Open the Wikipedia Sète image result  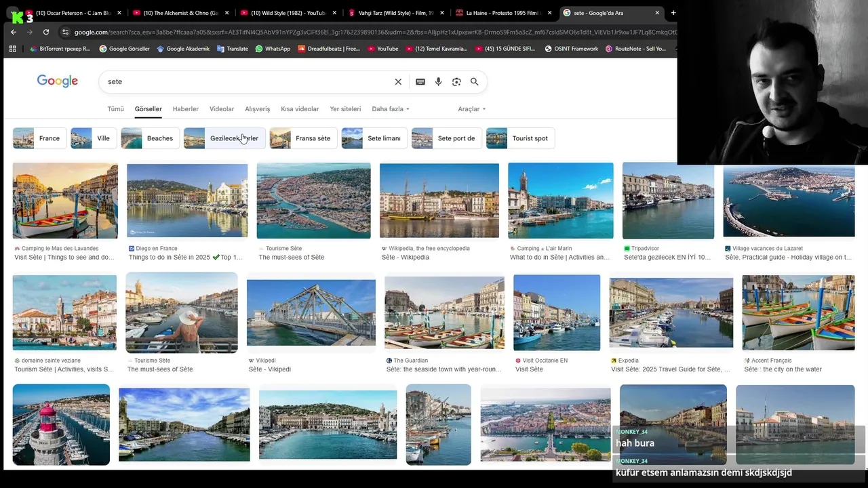coord(439,201)
